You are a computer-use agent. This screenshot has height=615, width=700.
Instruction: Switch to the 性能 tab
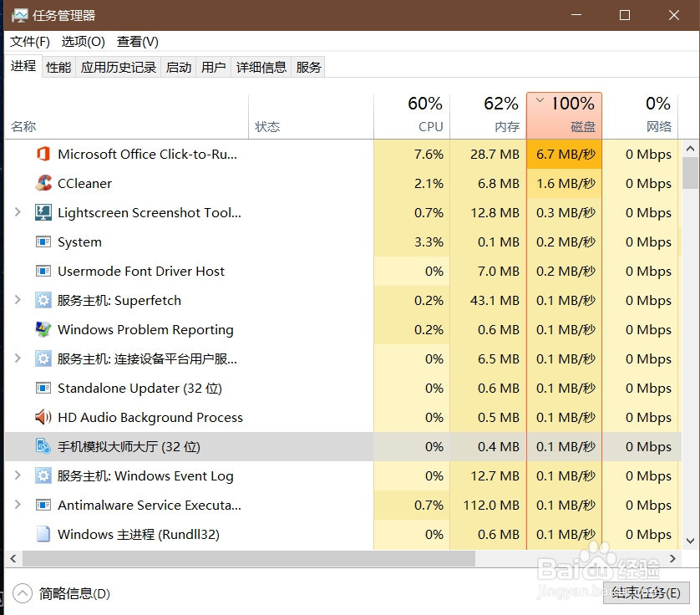tap(58, 67)
